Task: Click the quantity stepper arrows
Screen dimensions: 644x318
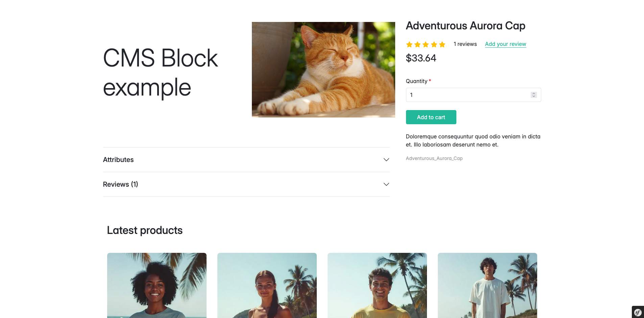Action: pyautogui.click(x=533, y=95)
